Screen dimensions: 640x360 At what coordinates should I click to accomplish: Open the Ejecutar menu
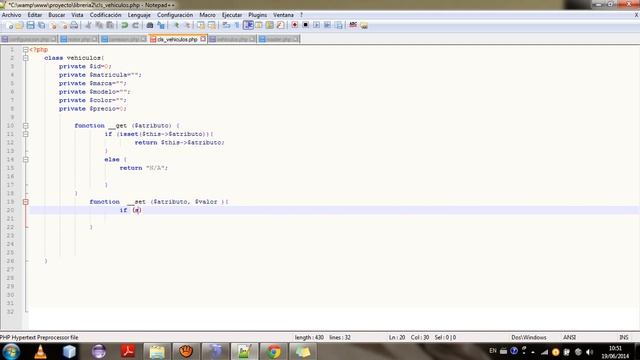(x=232, y=15)
